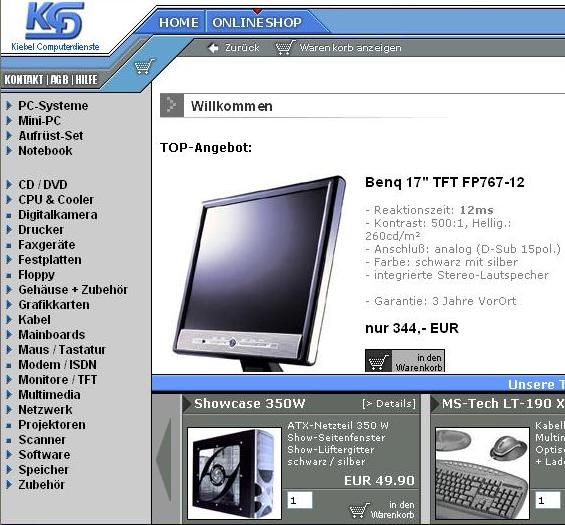565x525 pixels.
Task: Open the Festplatten category
Action: (x=50, y=259)
